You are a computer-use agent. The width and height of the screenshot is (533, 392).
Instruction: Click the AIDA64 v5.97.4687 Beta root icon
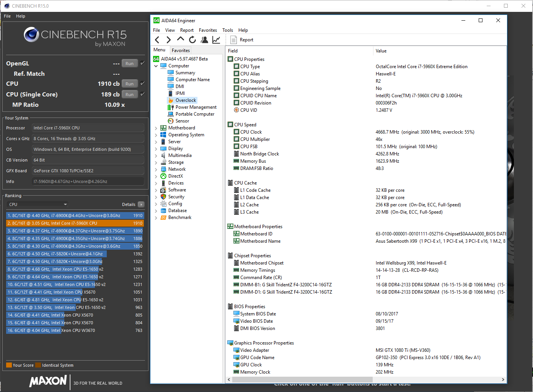[156, 59]
